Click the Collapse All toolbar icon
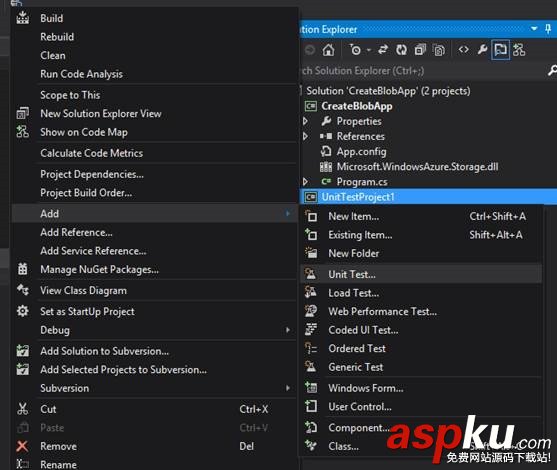 point(420,50)
